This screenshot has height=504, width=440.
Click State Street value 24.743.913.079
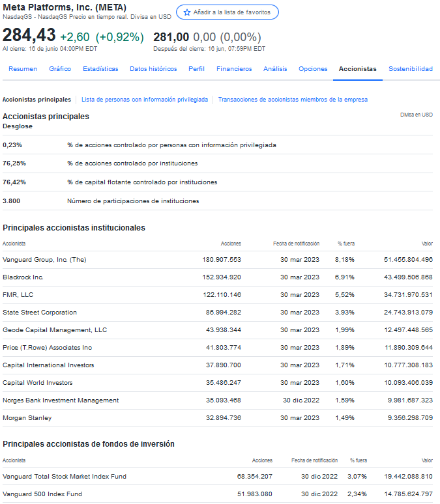408,313
